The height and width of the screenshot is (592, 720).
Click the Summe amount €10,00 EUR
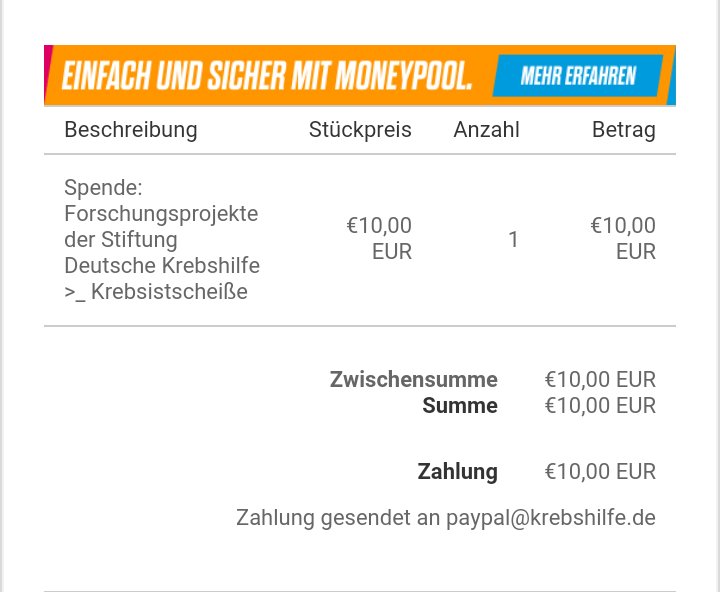tap(600, 406)
